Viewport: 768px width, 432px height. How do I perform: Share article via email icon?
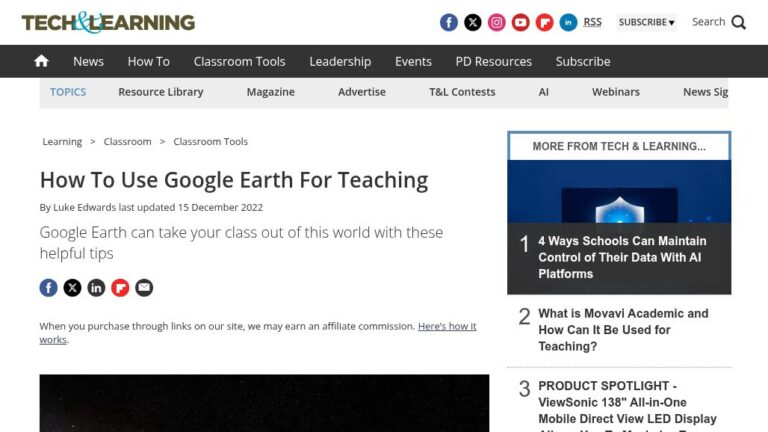click(144, 288)
